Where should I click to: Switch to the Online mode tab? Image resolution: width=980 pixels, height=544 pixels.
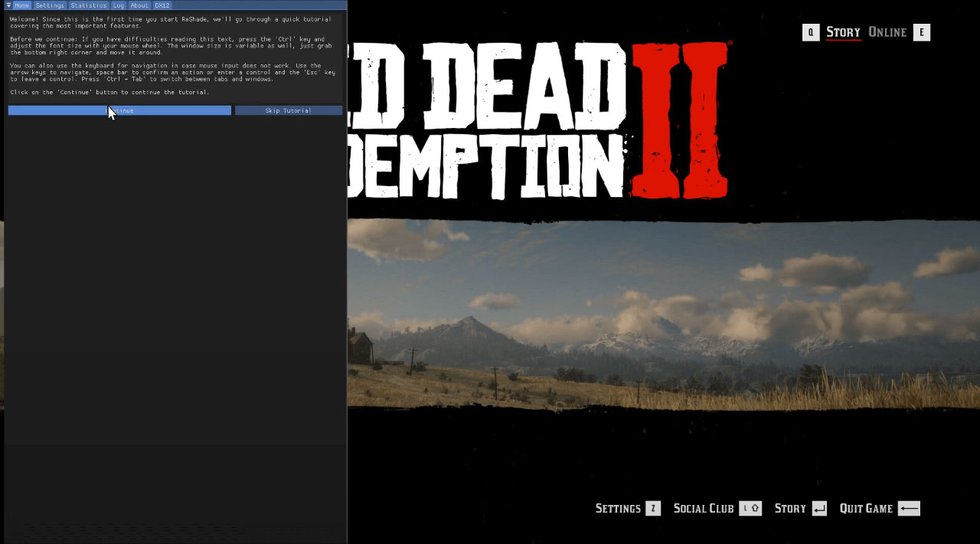coord(887,32)
